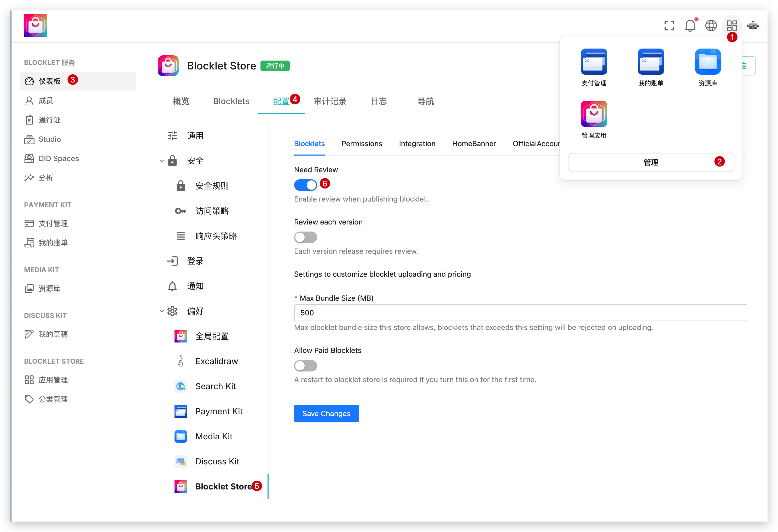This screenshot has height=532, width=778.
Task: Open the language globe icon
Action: click(711, 26)
